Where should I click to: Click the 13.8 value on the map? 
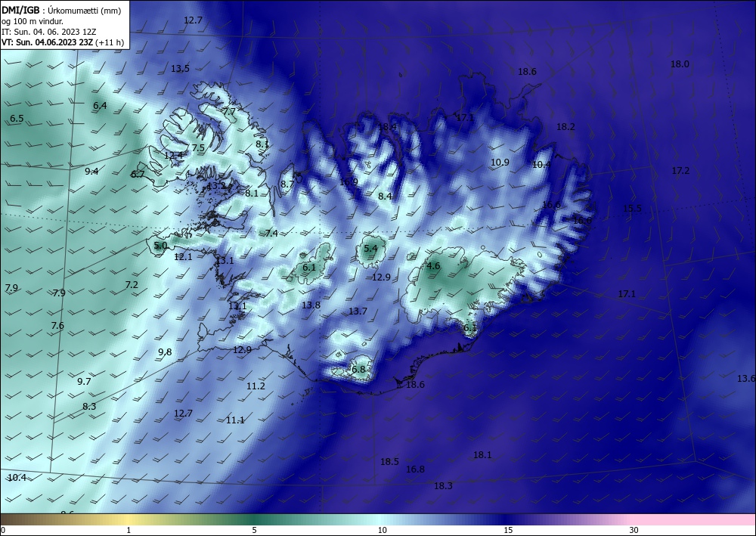tap(311, 305)
